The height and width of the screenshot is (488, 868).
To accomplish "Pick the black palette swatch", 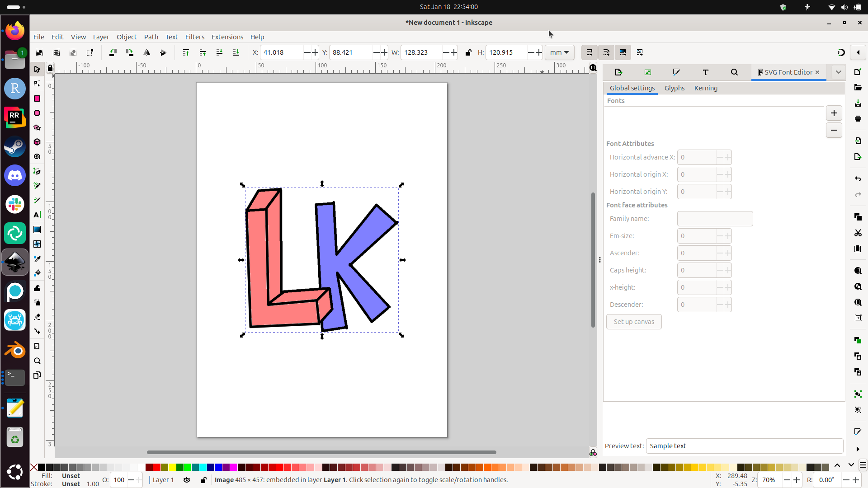I will pyautogui.click(x=42, y=467).
